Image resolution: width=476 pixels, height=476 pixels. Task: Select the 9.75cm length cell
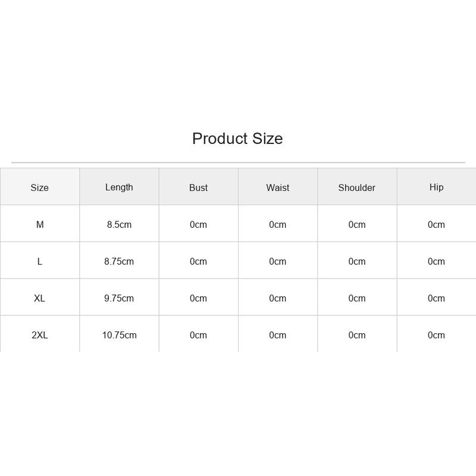click(x=119, y=298)
